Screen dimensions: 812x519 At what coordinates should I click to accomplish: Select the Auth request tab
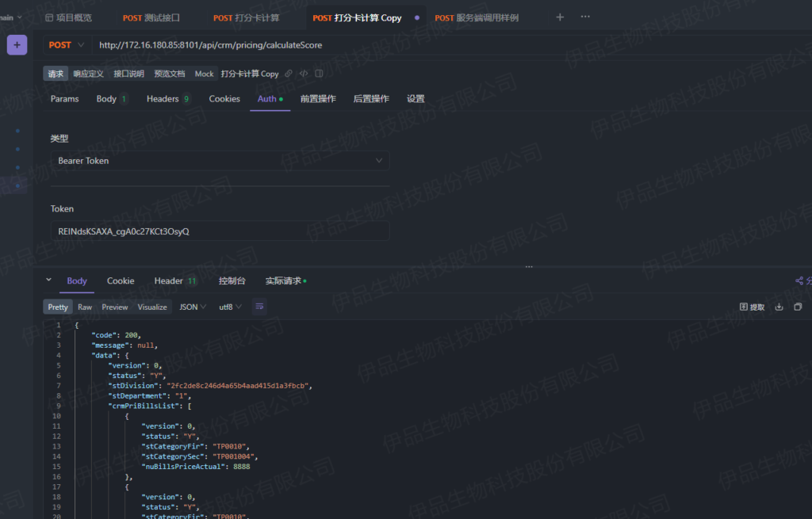click(270, 99)
